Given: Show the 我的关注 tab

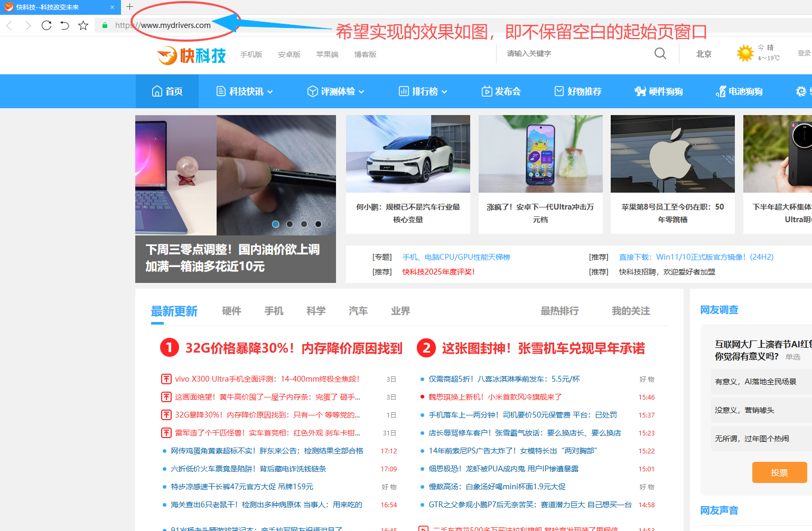Looking at the screenshot, I should (631, 311).
